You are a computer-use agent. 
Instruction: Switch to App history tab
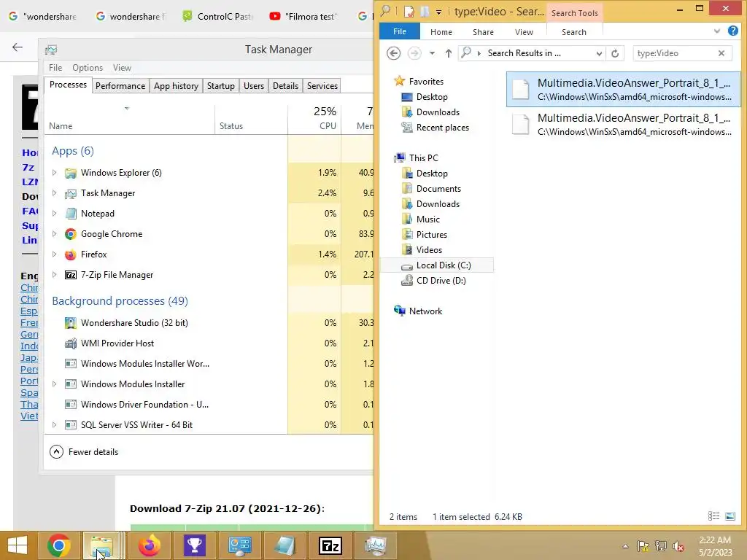tap(176, 86)
